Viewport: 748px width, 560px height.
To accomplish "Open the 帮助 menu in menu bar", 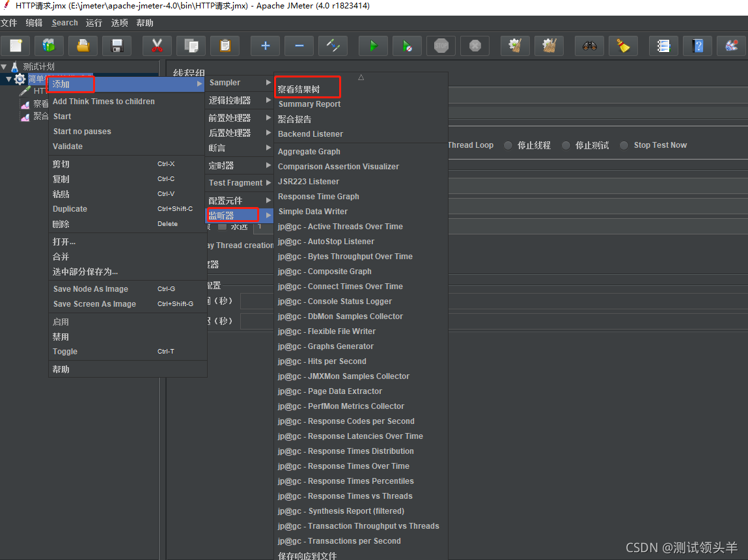I will pos(145,23).
